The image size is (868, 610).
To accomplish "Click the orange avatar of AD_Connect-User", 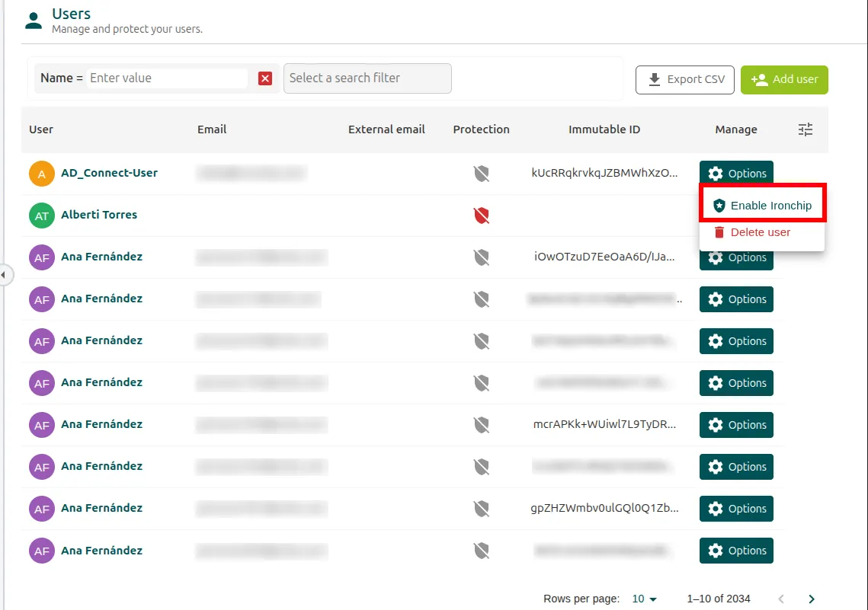I will click(41, 174).
